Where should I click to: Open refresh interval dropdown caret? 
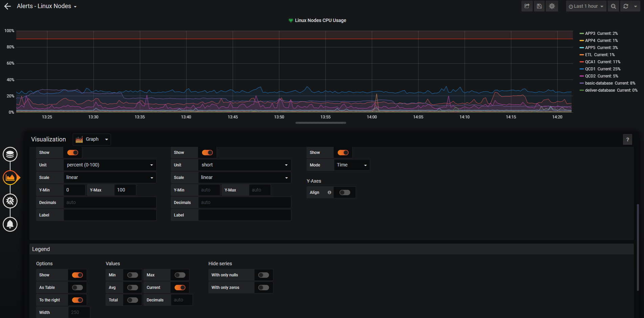pos(636,6)
